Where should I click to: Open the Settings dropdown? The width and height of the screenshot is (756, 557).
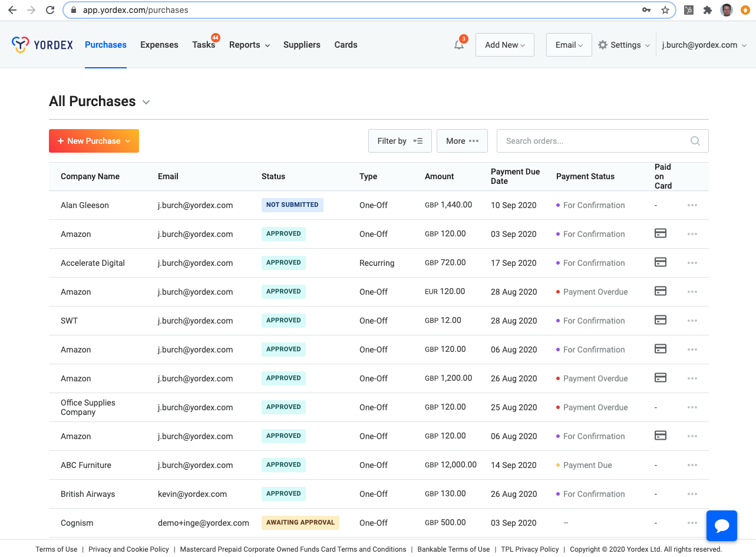(x=625, y=45)
